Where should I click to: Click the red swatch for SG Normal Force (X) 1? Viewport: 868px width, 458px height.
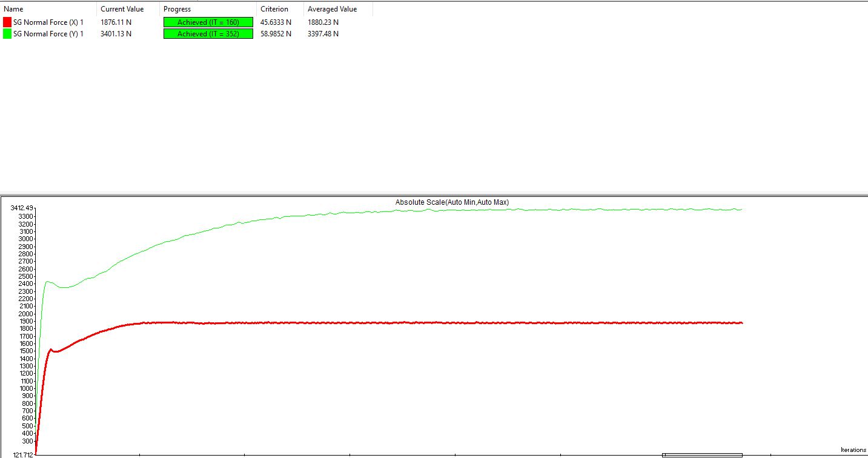[x=7, y=22]
